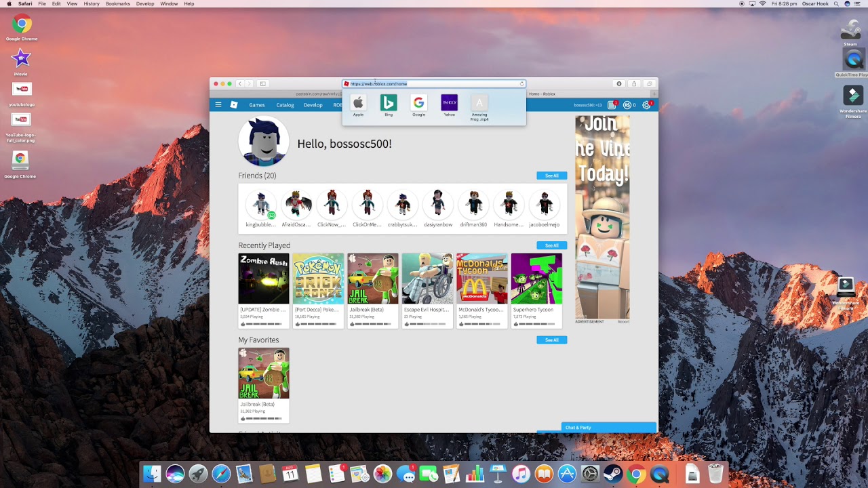Click the Roblox logo home icon

pos(234,105)
